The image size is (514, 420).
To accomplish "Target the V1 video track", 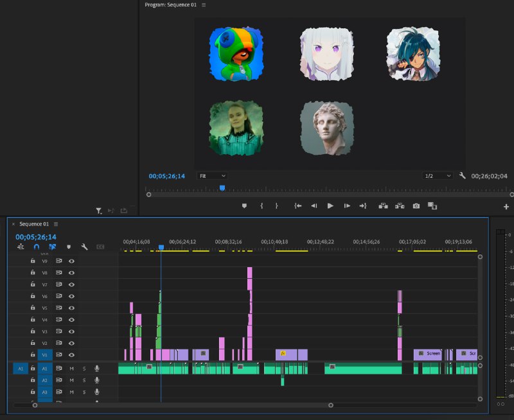I will 45,354.
